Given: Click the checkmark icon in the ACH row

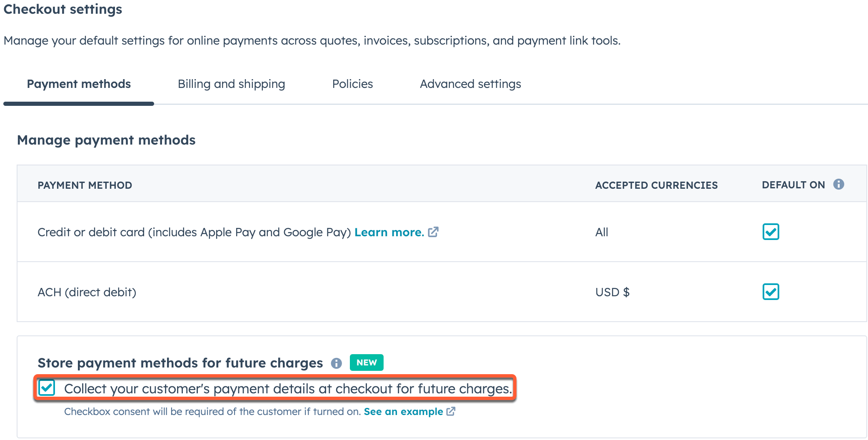Looking at the screenshot, I should [x=771, y=292].
